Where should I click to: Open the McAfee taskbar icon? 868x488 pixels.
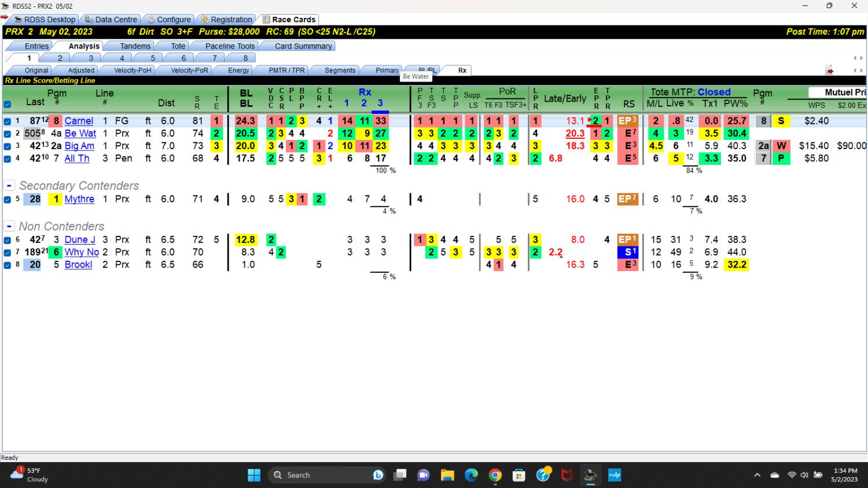pyautogui.click(x=567, y=475)
